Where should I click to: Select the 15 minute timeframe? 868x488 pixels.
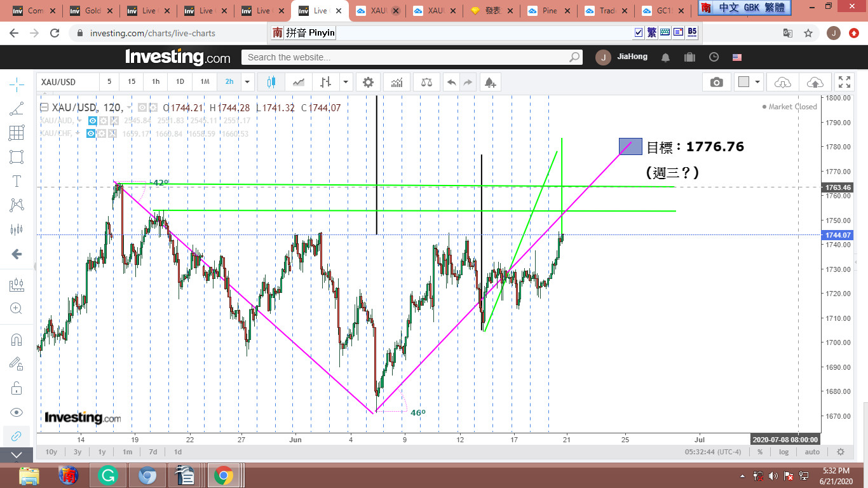(x=132, y=82)
